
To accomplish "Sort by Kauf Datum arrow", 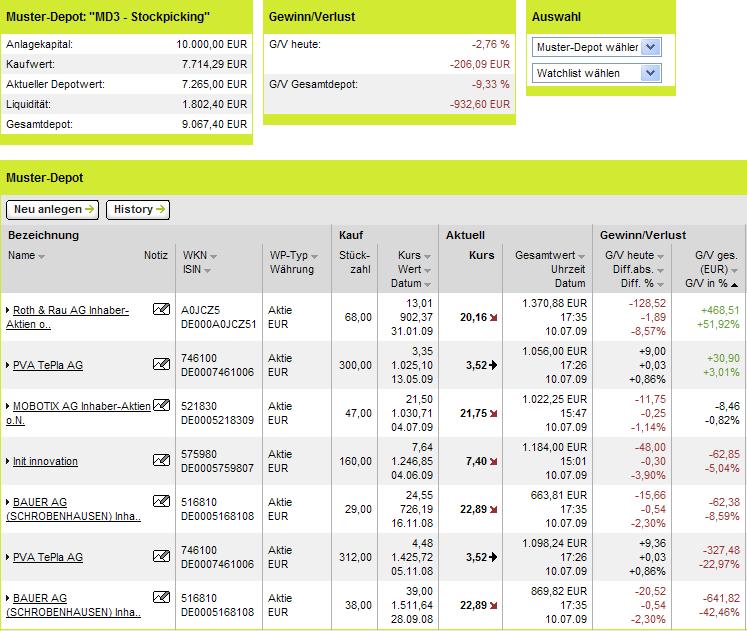I will point(427,285).
